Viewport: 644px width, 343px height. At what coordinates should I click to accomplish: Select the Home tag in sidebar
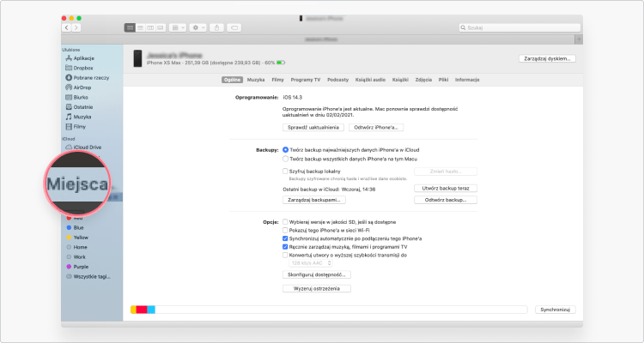[76, 248]
